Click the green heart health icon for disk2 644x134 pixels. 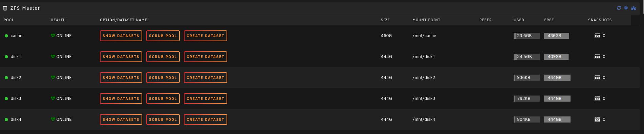(53, 78)
